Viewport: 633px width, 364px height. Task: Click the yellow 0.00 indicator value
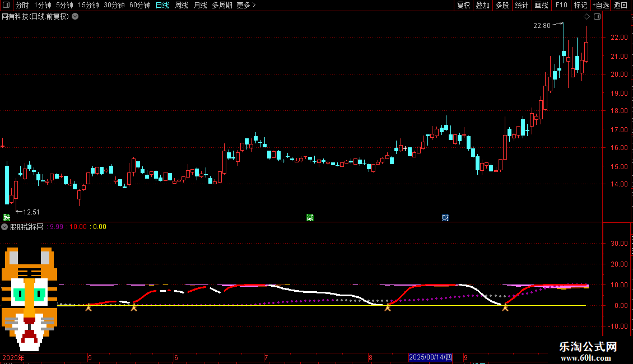pyautogui.click(x=100, y=227)
